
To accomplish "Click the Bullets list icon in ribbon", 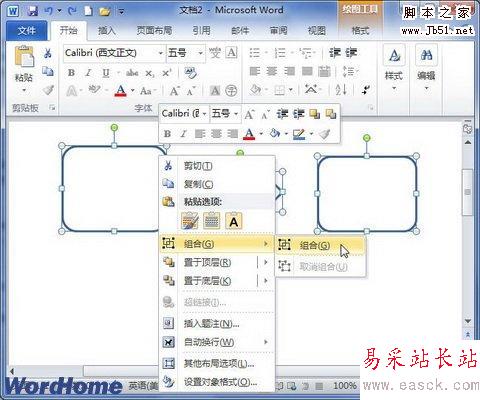I will [x=255, y=53].
